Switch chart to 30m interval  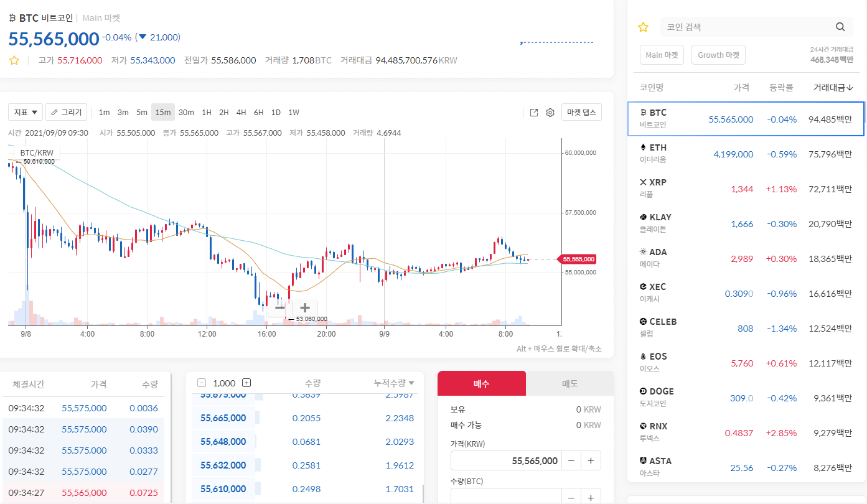point(186,113)
